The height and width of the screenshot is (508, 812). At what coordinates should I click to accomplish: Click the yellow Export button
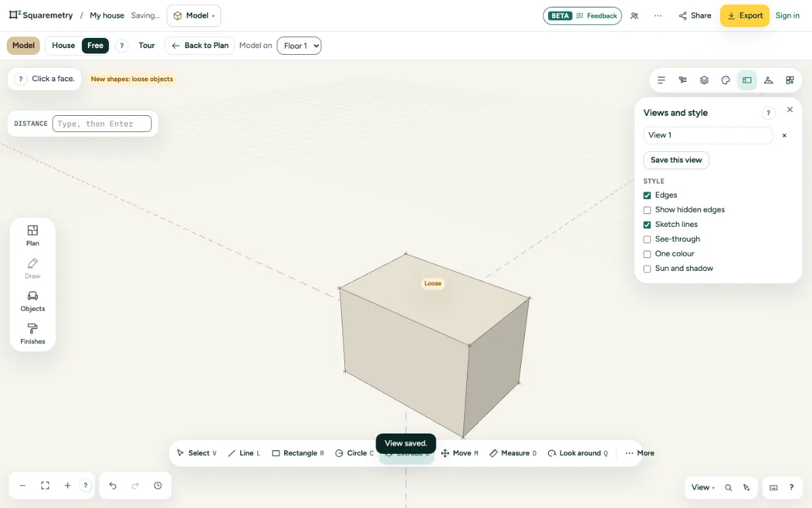click(x=744, y=16)
